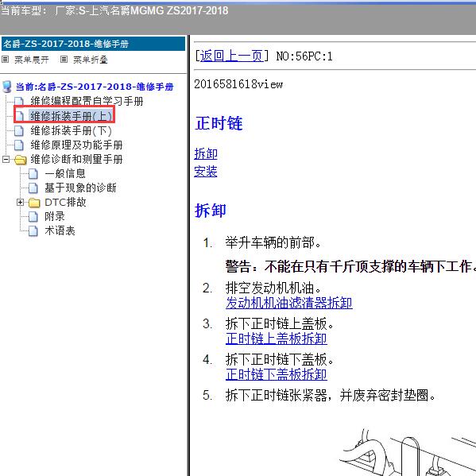Open 基于现象的诊断 tree entry
This screenshot has width=476, height=476.
[x=81, y=188]
